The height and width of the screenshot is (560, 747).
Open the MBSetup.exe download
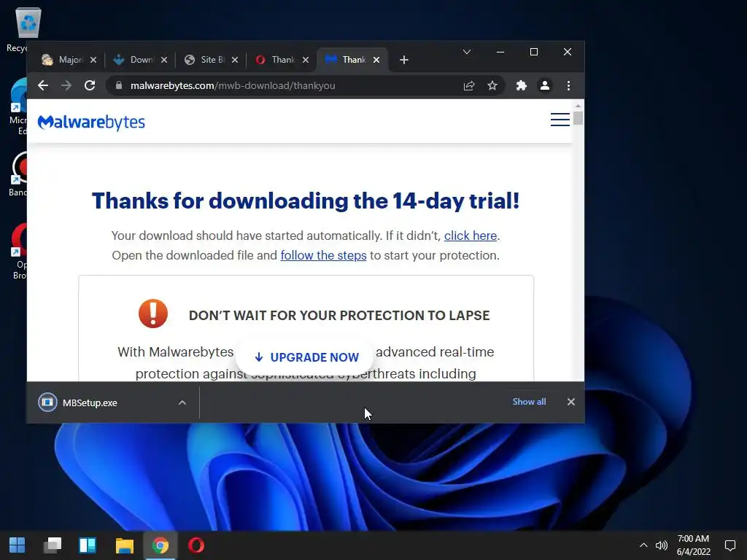[90, 402]
